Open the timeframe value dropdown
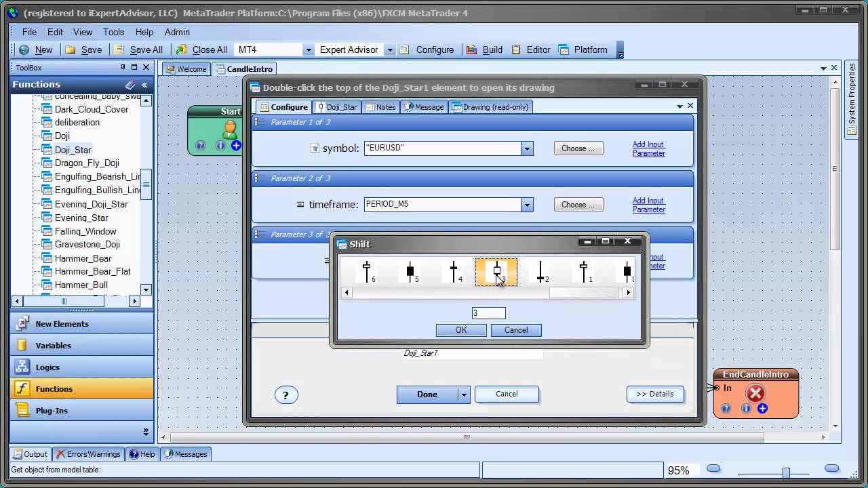 tap(527, 205)
